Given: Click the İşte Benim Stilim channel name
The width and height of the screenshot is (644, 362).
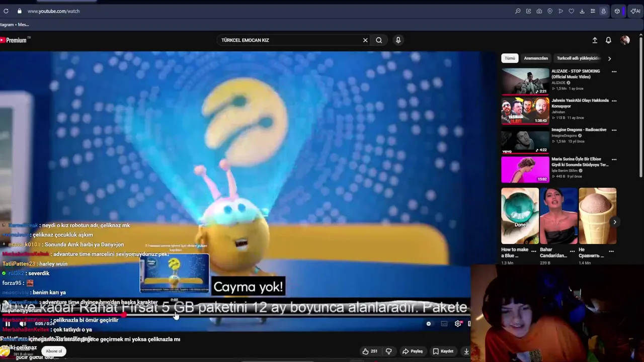Looking at the screenshot, I should coord(566,171).
